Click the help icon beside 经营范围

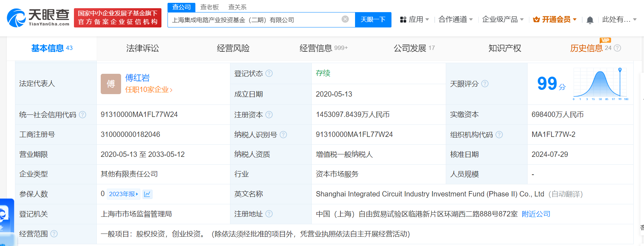(x=54, y=234)
